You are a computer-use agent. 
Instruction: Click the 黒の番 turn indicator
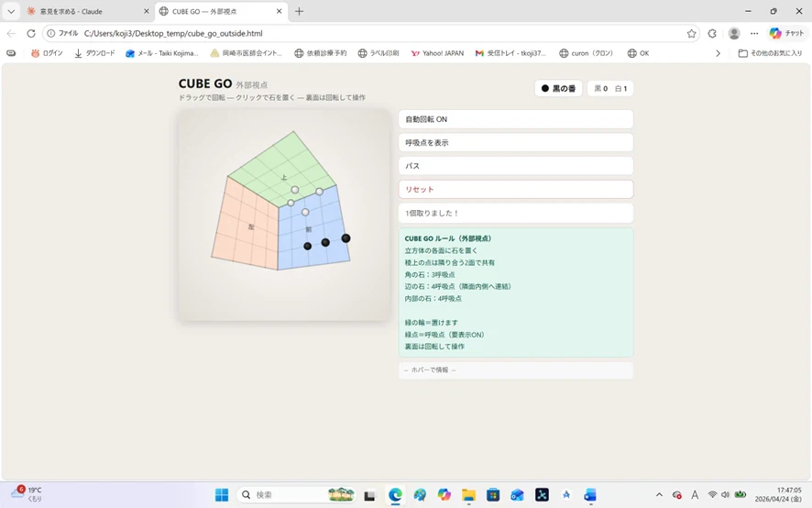pos(558,89)
